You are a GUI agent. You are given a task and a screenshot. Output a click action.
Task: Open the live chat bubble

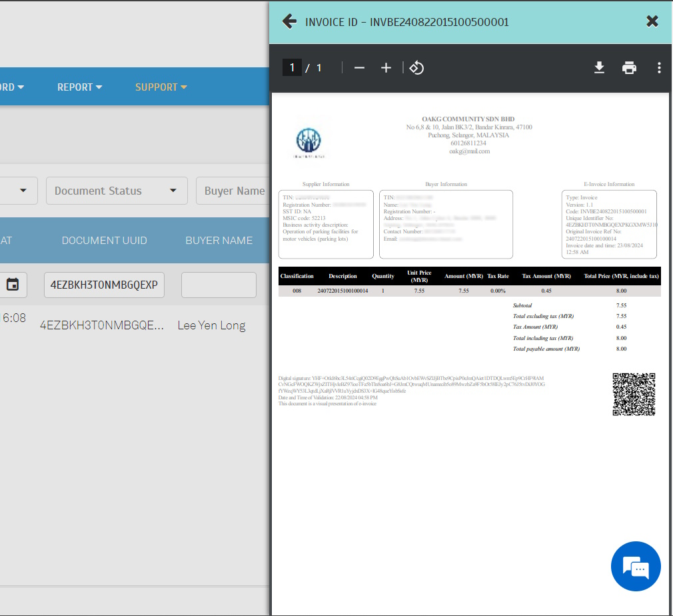(635, 567)
